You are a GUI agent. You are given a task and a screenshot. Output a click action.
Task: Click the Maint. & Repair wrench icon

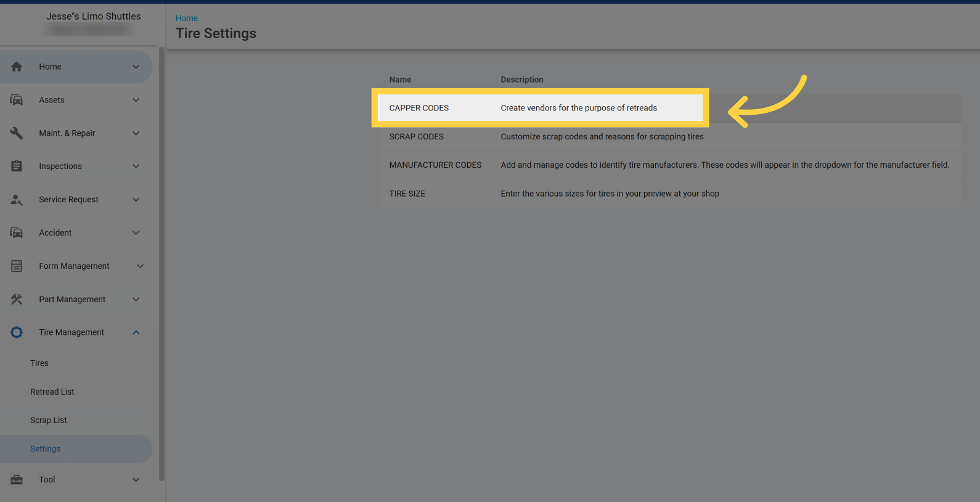17,133
